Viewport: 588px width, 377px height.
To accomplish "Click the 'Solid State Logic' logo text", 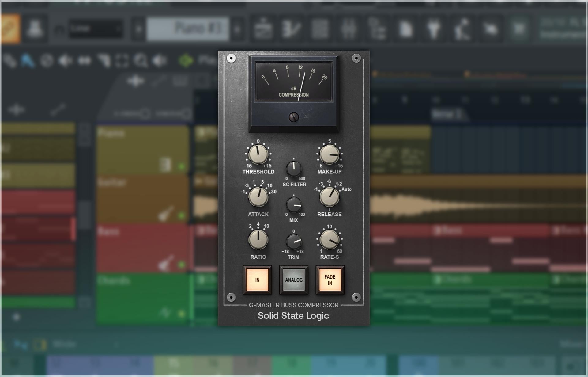I will (x=293, y=316).
